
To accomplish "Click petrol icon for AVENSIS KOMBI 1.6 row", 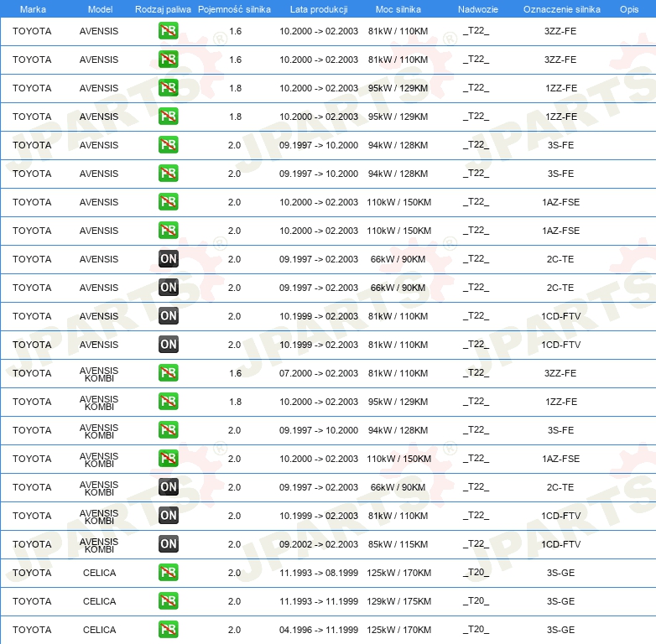I will click(x=168, y=372).
